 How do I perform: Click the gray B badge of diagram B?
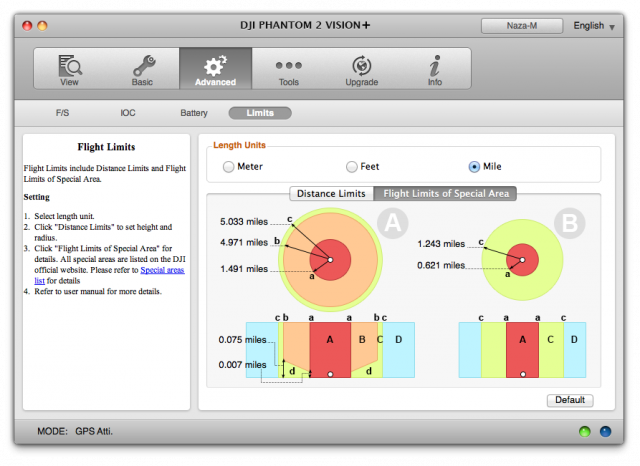coord(570,223)
